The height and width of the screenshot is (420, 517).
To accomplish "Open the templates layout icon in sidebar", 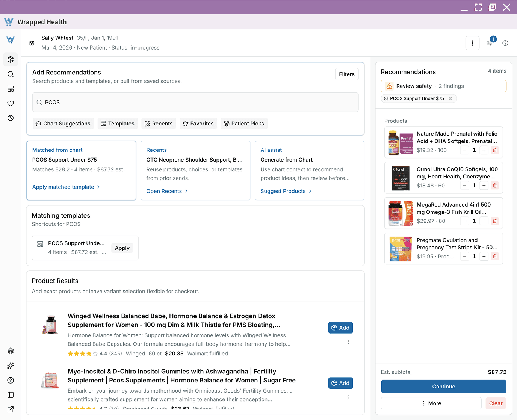I will point(11,89).
